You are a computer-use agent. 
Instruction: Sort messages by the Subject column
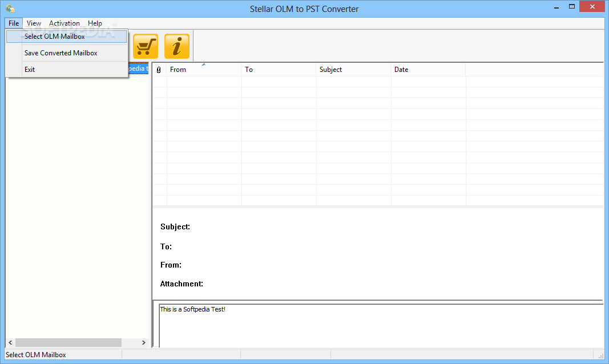click(x=353, y=70)
